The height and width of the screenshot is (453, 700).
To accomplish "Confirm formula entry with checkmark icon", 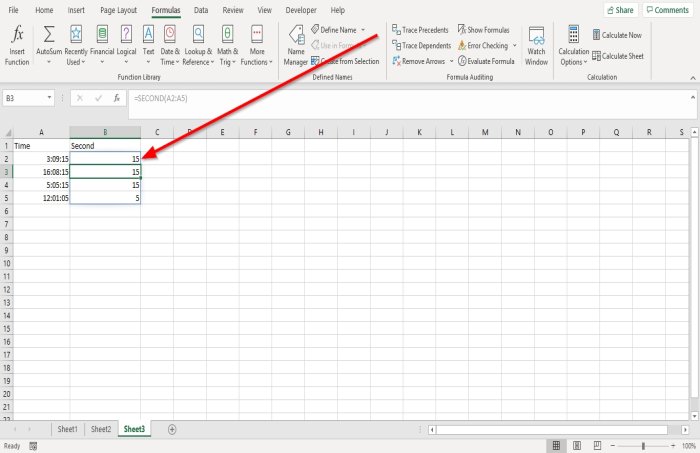I will point(98,98).
